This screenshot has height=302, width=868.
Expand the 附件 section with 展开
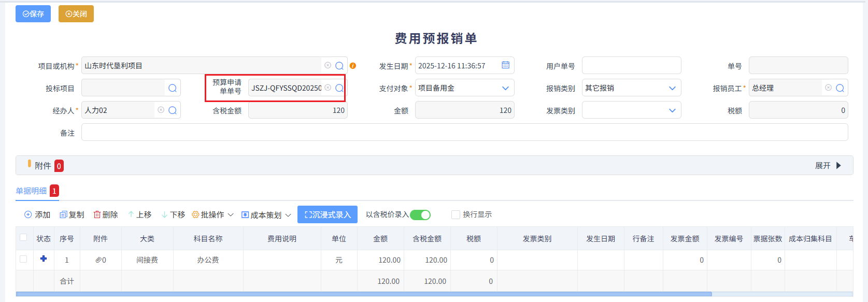(828, 166)
